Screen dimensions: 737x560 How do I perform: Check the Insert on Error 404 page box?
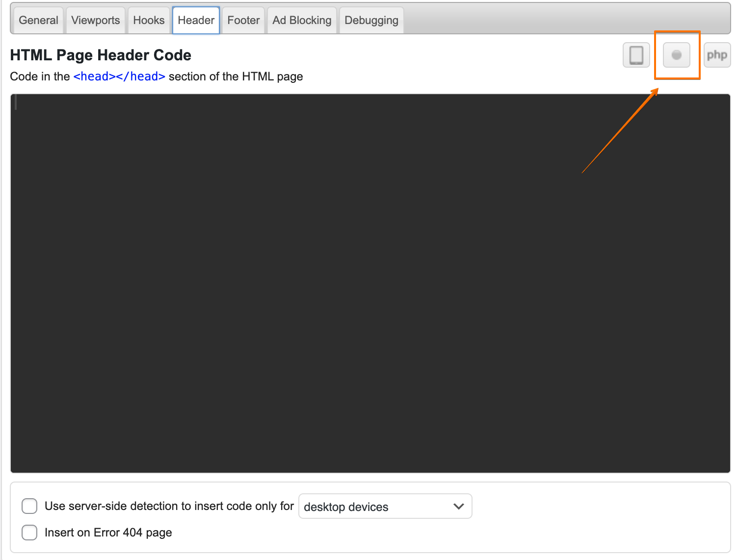29,533
